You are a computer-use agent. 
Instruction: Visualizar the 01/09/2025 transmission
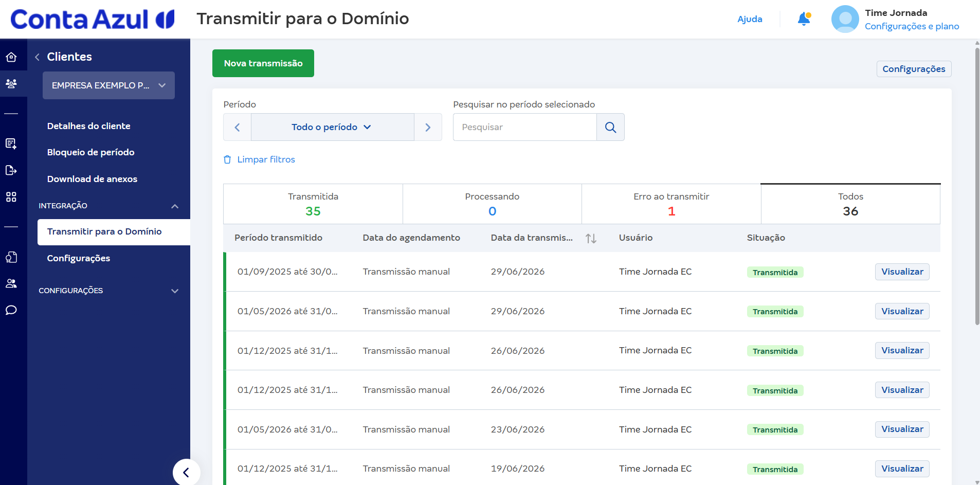(x=902, y=272)
